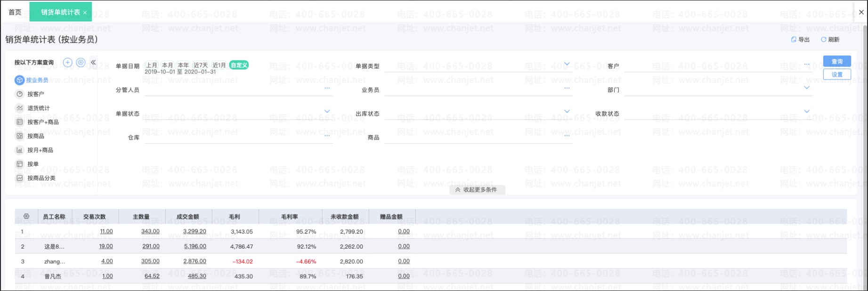Select the 按单 scheme
This screenshot has width=868, height=291.
28,164
